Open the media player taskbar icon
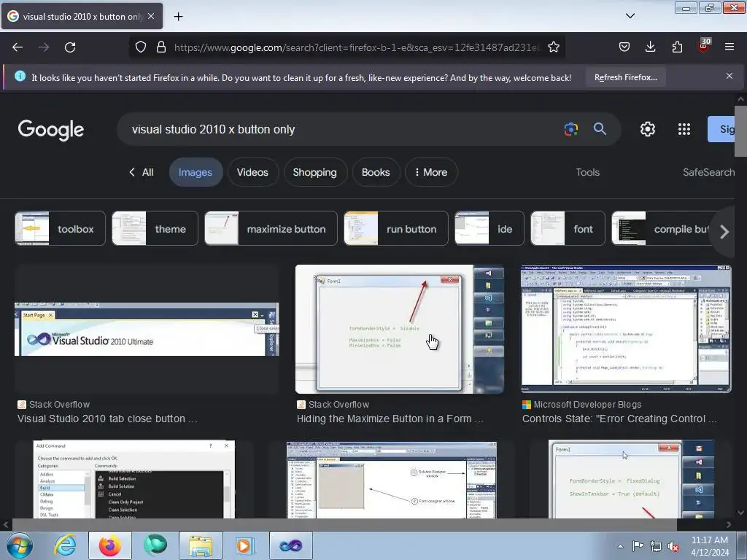This screenshot has width=747, height=560. point(245,545)
